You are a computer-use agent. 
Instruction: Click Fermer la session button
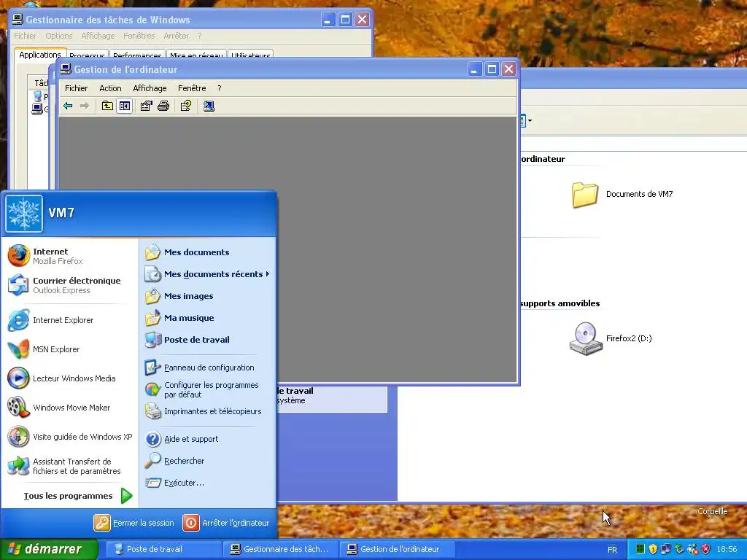(x=134, y=522)
